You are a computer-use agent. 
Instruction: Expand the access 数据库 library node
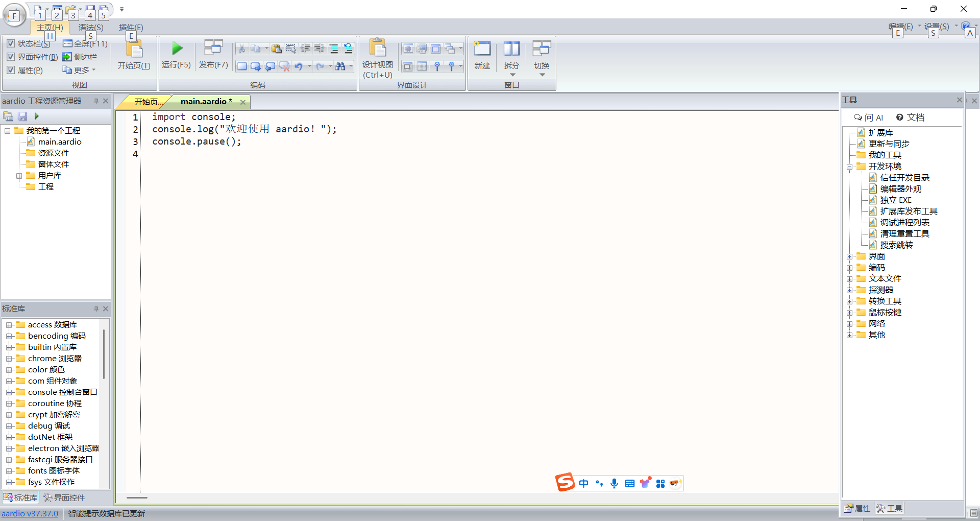[9, 325]
